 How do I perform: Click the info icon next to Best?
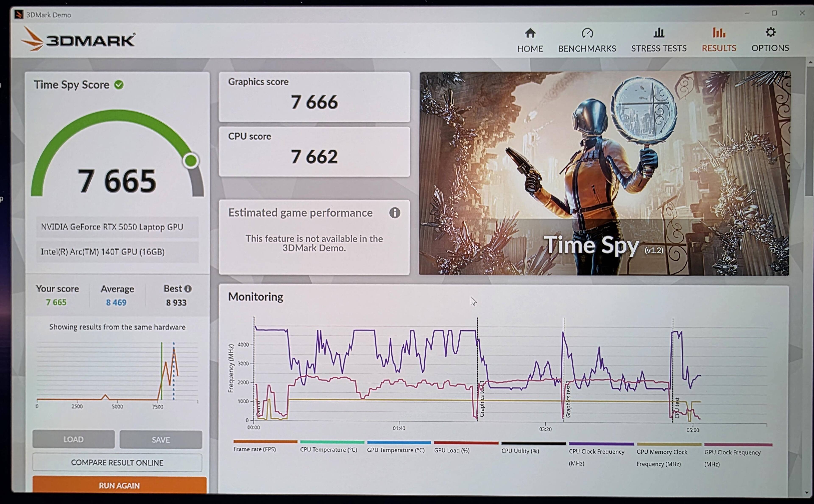[188, 289]
